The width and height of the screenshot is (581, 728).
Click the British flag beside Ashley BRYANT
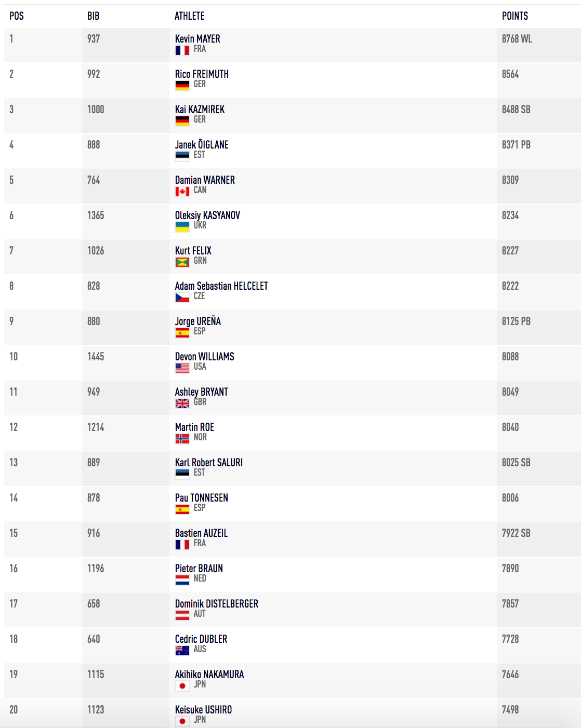(x=182, y=403)
